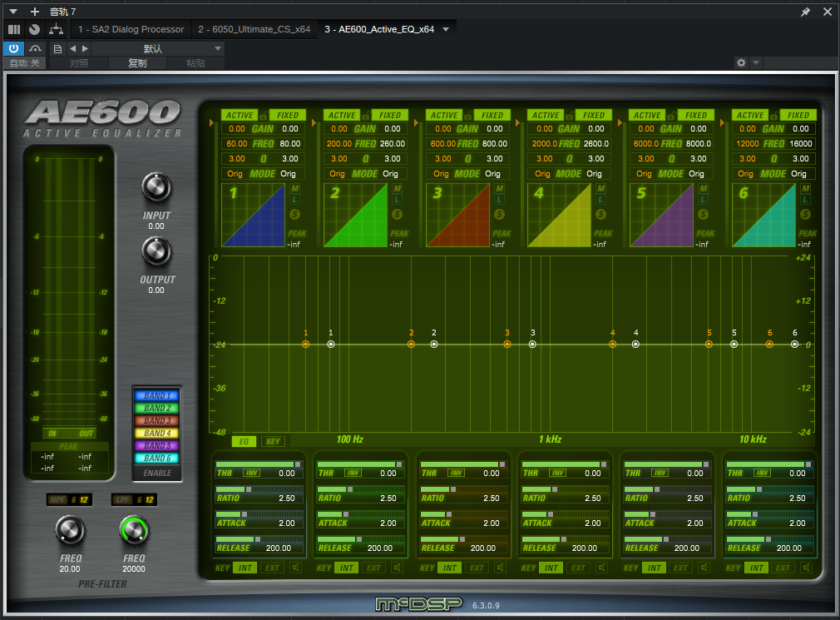Click the lock icon on band 3
This screenshot has width=840, height=620.
point(468,115)
